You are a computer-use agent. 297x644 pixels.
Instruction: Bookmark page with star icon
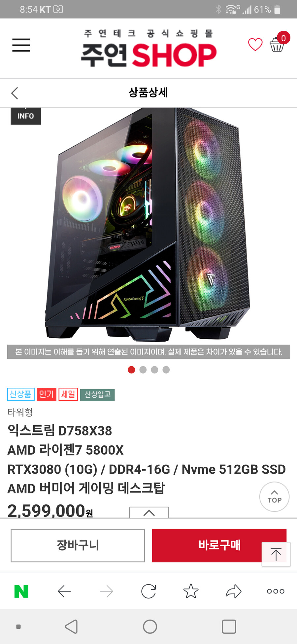tap(191, 591)
